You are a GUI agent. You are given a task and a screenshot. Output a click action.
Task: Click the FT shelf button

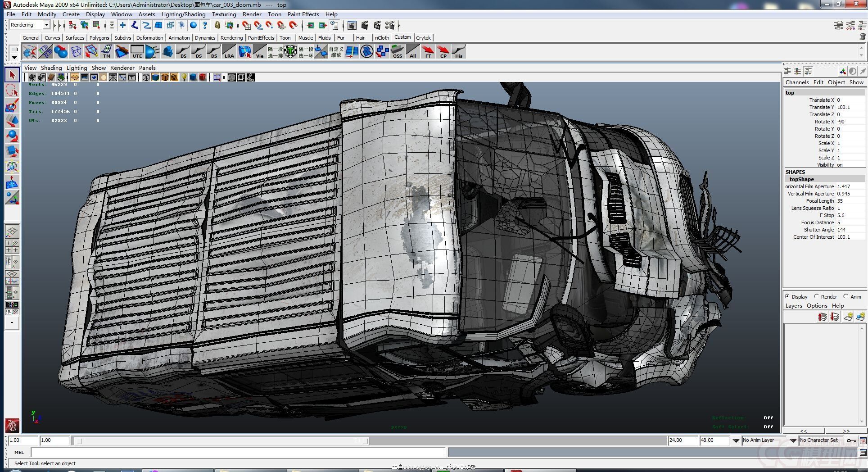(x=428, y=51)
